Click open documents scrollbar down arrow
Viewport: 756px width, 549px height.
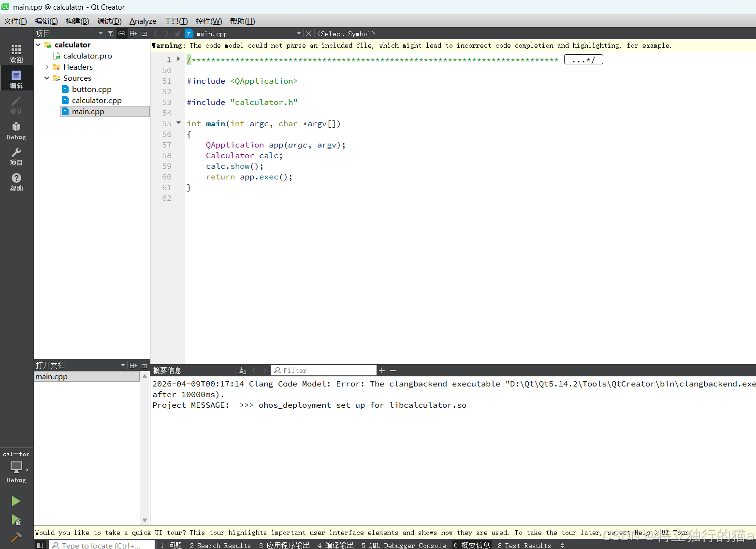(145, 520)
